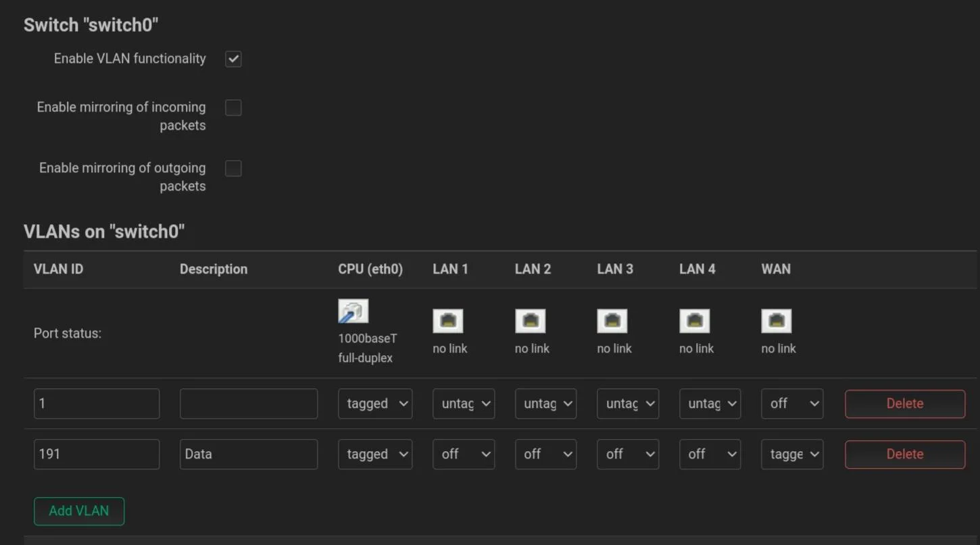
Task: Click the LAN 3 port status icon
Action: [x=612, y=321]
